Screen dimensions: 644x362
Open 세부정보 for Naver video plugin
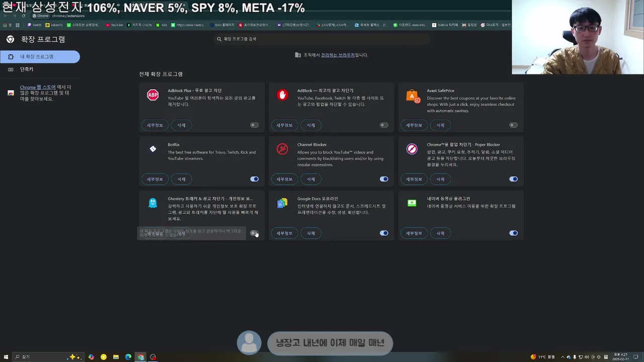point(414,233)
